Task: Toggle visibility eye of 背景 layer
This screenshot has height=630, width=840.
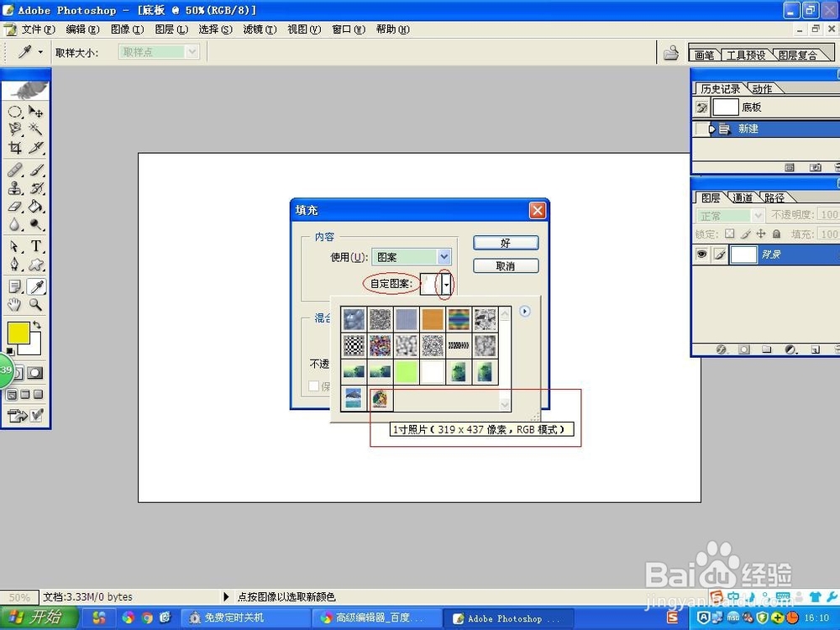Action: pyautogui.click(x=701, y=254)
